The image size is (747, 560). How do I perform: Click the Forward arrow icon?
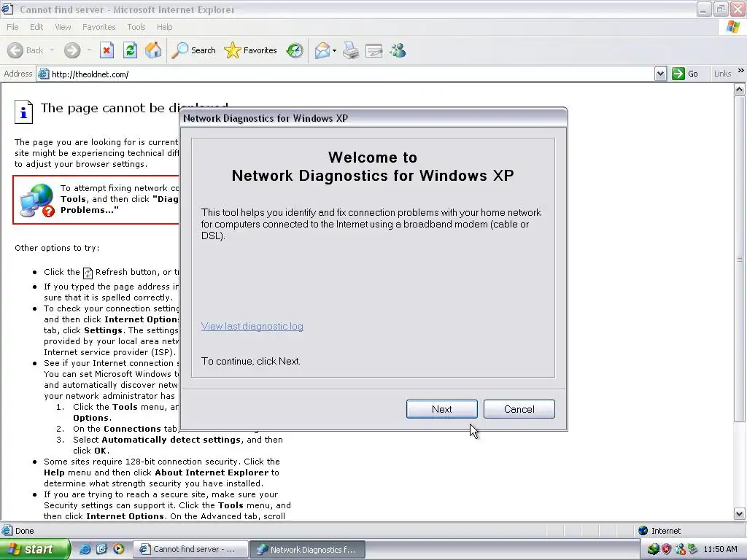(x=72, y=50)
